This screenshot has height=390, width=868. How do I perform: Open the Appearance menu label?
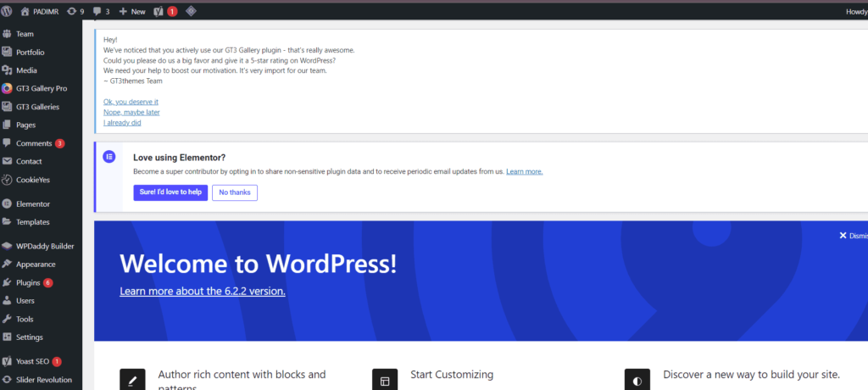(x=36, y=265)
